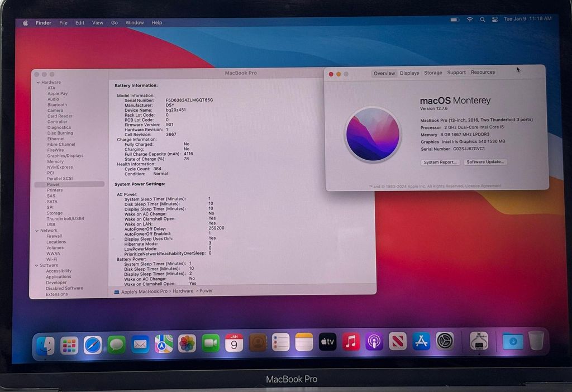Switch to the Displays tab
The image size is (572, 392).
(409, 73)
